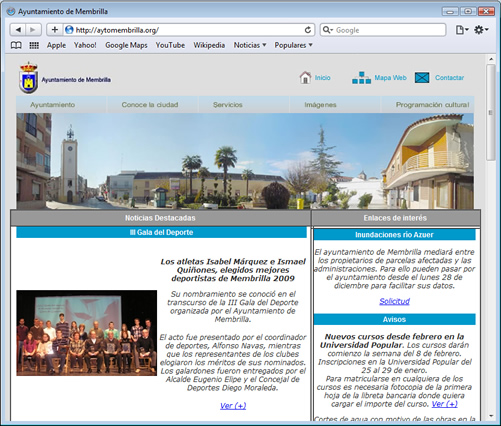Expand the Noticias bookmarks folder

click(x=250, y=45)
